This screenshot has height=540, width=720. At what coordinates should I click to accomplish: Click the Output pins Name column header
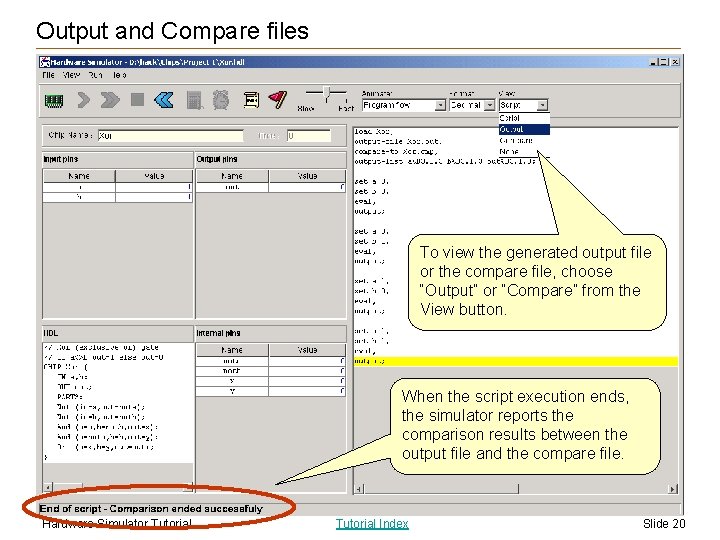click(232, 176)
